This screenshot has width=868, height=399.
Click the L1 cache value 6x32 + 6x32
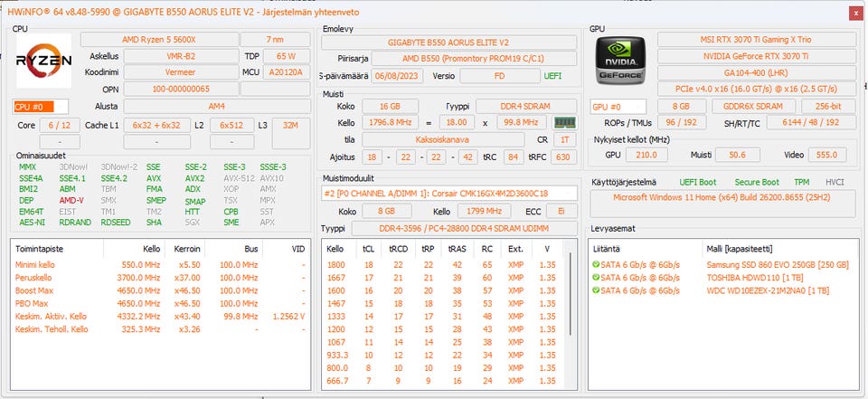pyautogui.click(x=156, y=125)
